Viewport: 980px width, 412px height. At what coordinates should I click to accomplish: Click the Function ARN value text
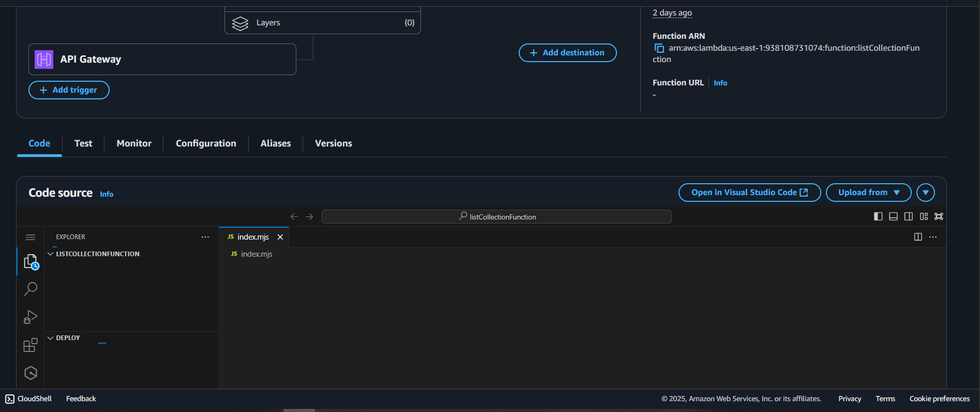pos(786,54)
